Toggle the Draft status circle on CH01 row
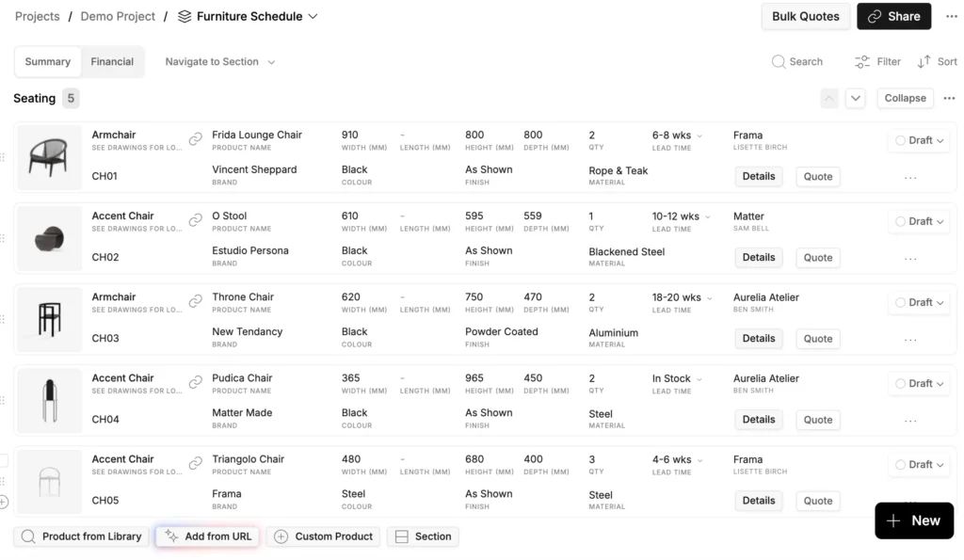The height and width of the screenshot is (560, 964). point(901,140)
